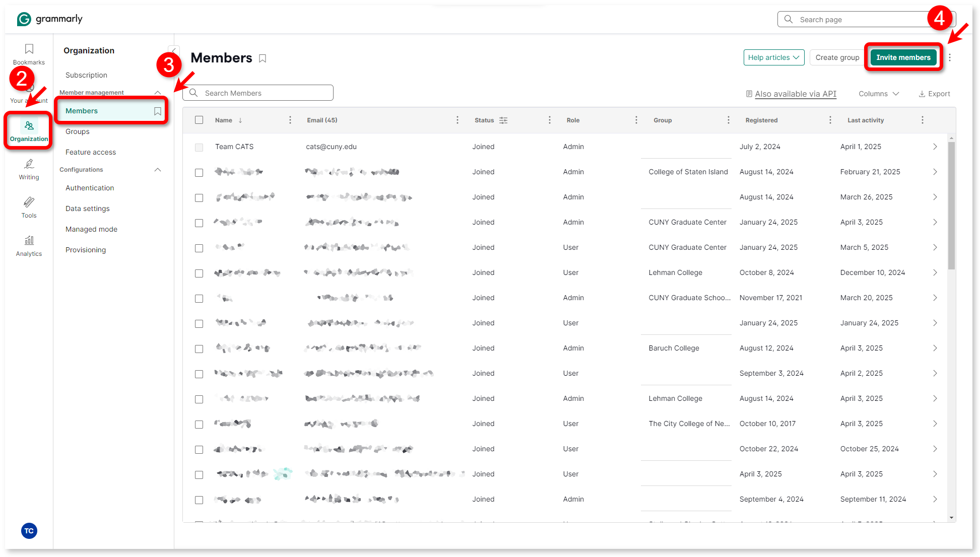Viewport: 980px width, 557px height.
Task: Click the Create group button
Action: click(837, 57)
